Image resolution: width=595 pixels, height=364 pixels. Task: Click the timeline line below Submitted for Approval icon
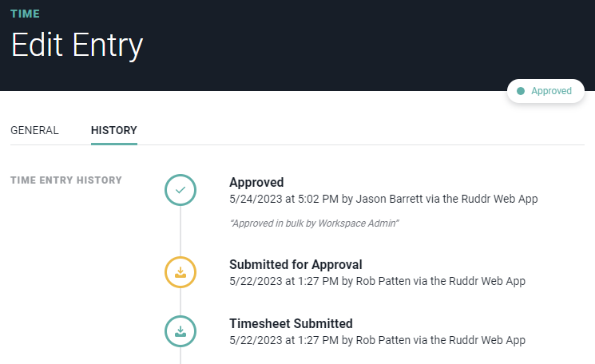coord(180,302)
